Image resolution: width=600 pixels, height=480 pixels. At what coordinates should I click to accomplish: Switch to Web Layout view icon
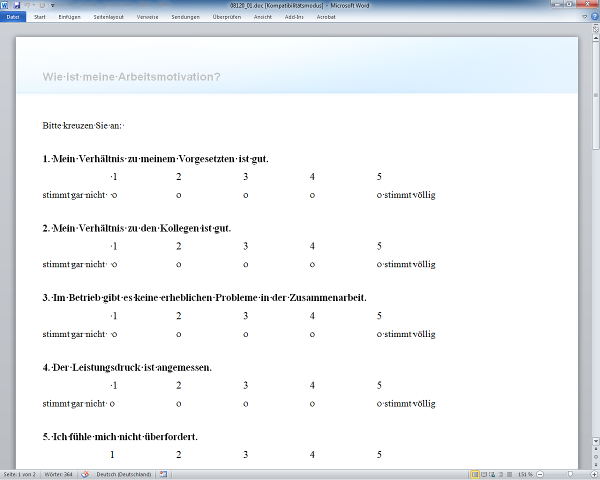click(x=492, y=474)
